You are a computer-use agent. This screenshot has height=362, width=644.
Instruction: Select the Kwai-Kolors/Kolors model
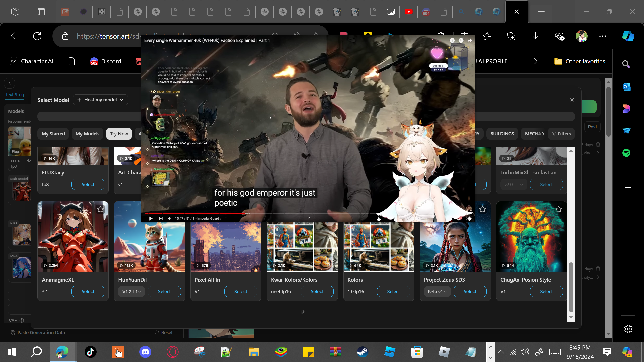317,291
